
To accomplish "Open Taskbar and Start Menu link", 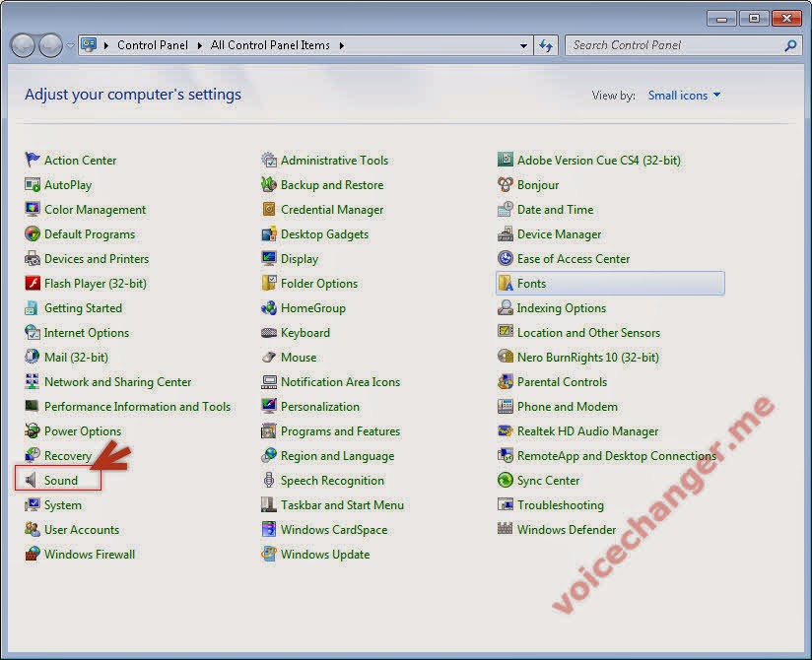I will [342, 504].
